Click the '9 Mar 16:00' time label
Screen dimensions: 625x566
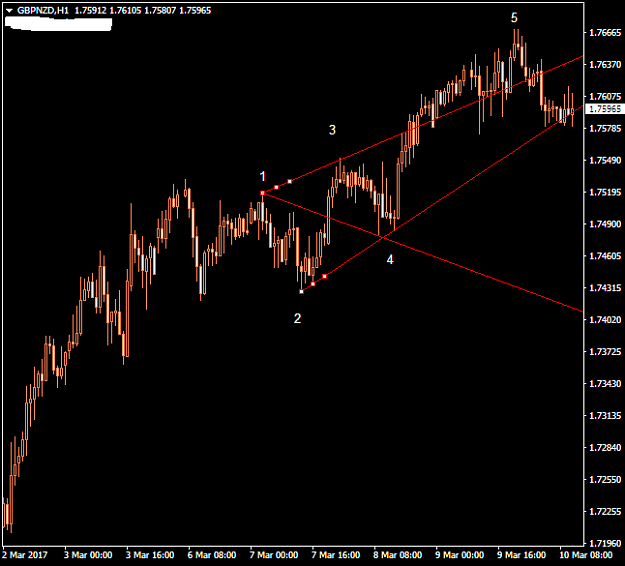click(521, 555)
